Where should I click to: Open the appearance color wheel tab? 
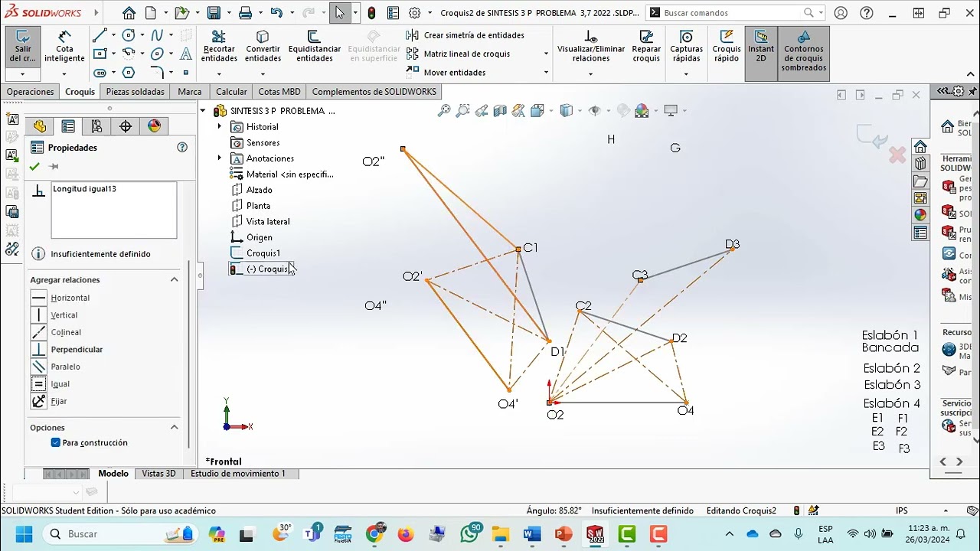pyautogui.click(x=154, y=126)
